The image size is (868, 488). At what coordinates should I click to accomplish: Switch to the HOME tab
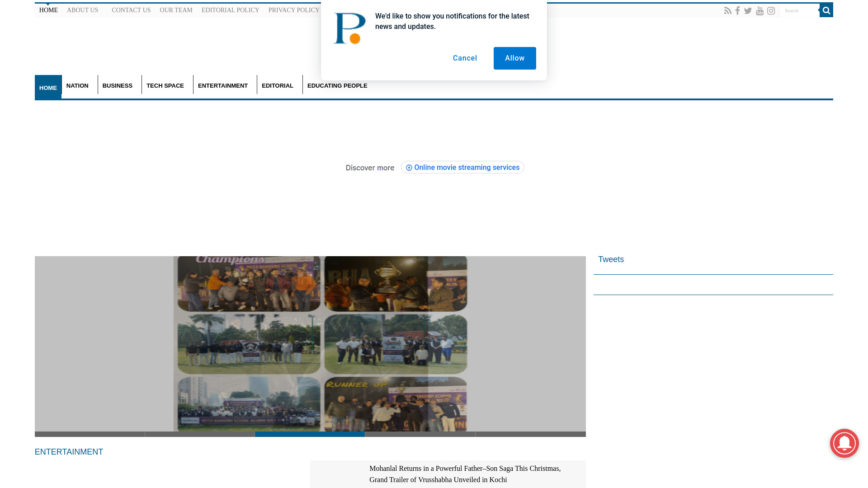click(x=48, y=87)
